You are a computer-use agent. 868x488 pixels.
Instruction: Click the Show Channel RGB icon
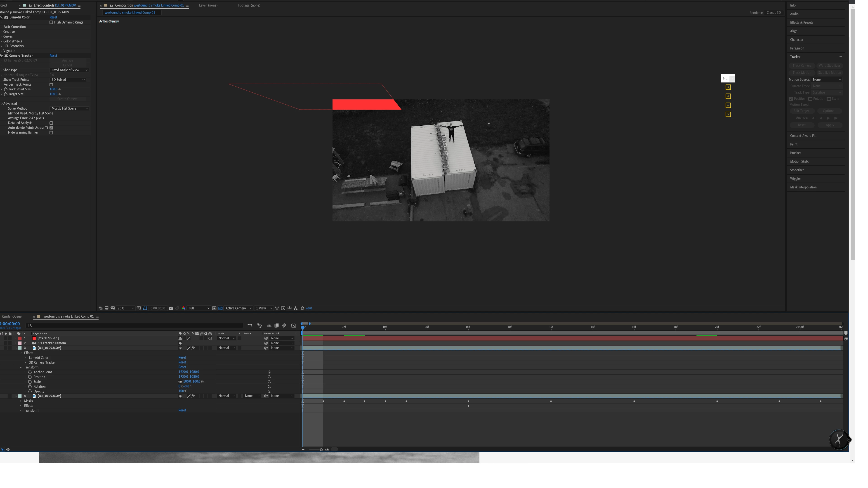(x=184, y=308)
